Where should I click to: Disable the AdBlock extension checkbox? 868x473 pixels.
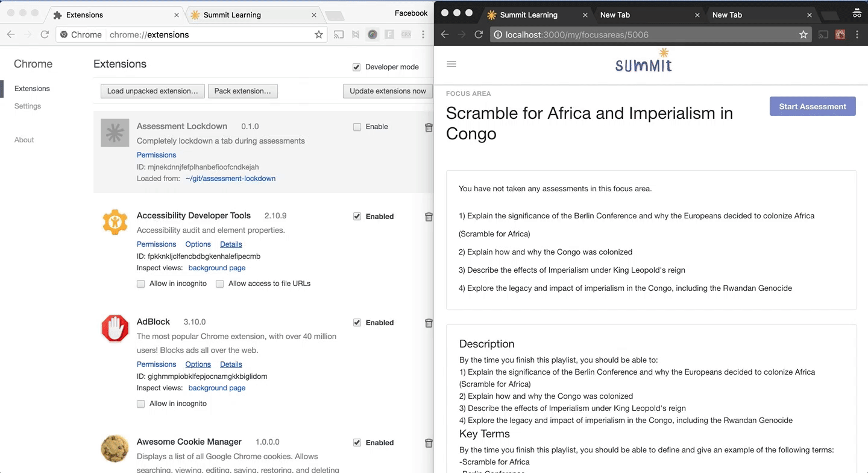(x=357, y=322)
